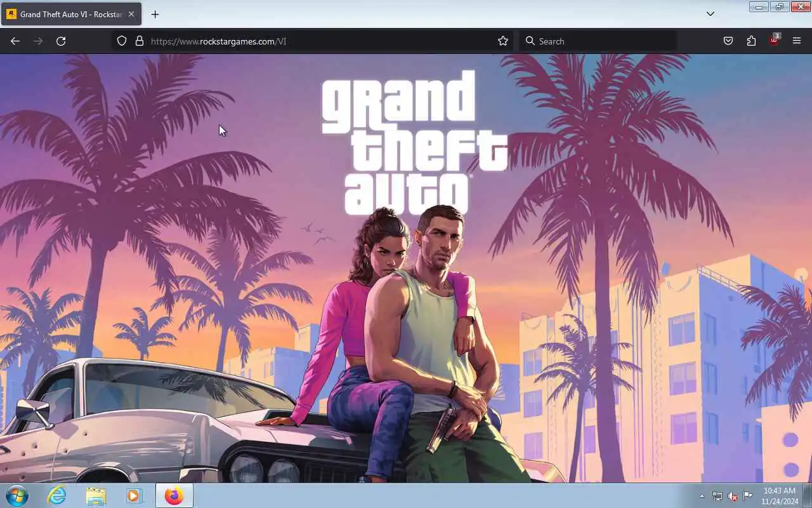The width and height of the screenshot is (812, 508).
Task: Open Firefox hamburger application menu
Action: [797, 41]
